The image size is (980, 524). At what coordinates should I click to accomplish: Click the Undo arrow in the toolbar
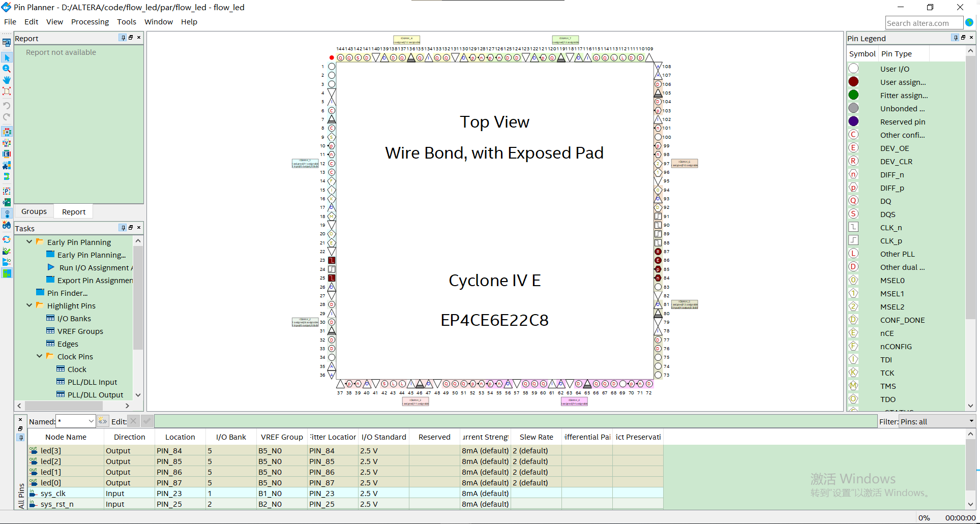tap(7, 105)
